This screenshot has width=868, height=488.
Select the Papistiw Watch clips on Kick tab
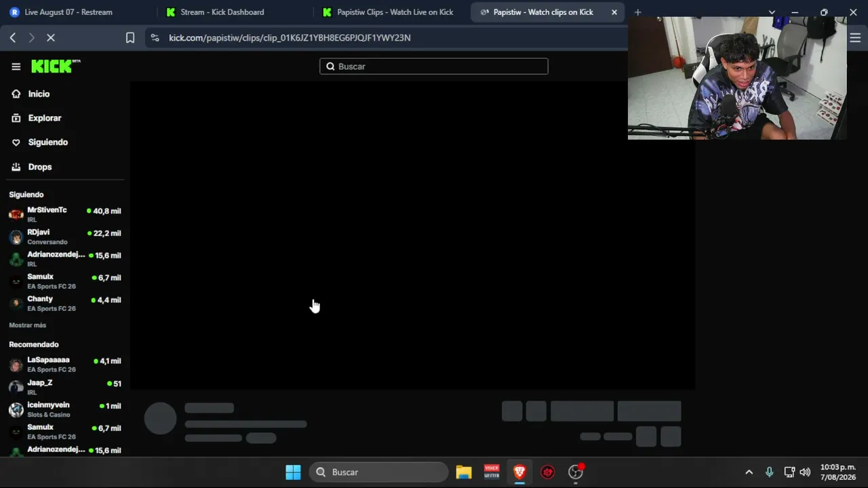pos(548,12)
